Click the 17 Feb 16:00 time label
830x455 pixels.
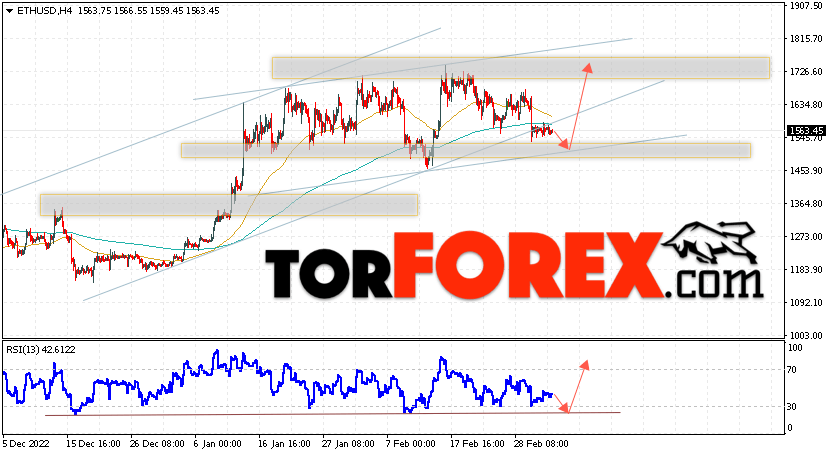476,443
